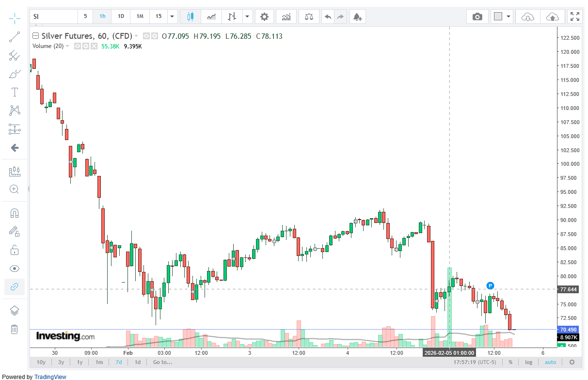Select the crosshair cursor tool
Image resolution: width=588 pixels, height=380 pixels.
[15, 19]
